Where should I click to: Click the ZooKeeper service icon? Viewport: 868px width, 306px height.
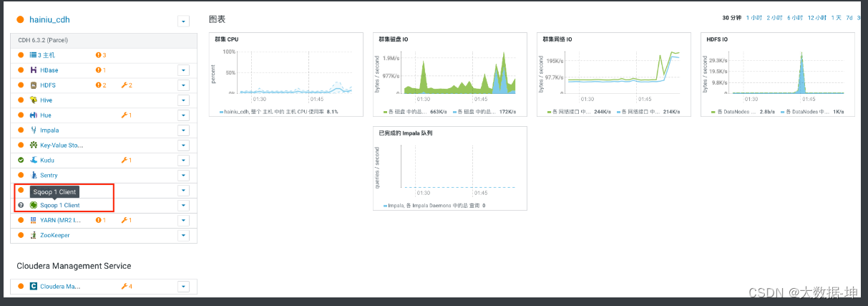[x=34, y=235]
